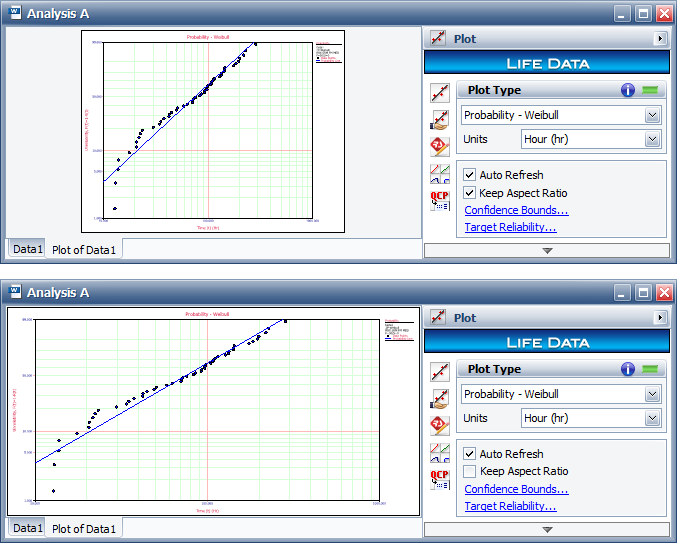677x543 pixels.
Task: Switch to Data1 tab in top window
Action: point(27,249)
